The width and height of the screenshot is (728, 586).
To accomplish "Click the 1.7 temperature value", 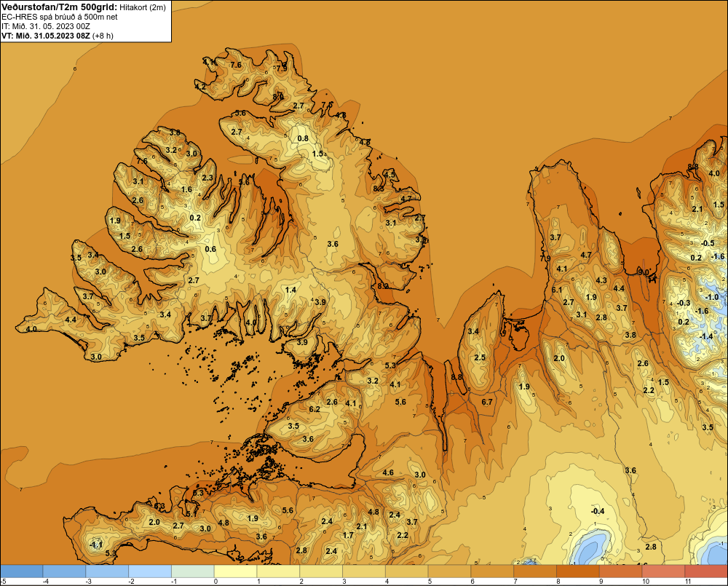I will click(x=348, y=535).
